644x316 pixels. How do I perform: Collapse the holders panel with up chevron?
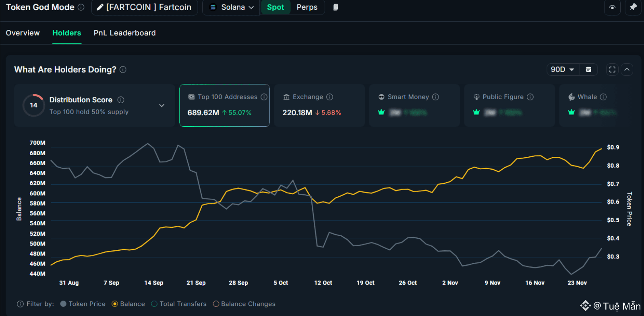pyautogui.click(x=627, y=70)
